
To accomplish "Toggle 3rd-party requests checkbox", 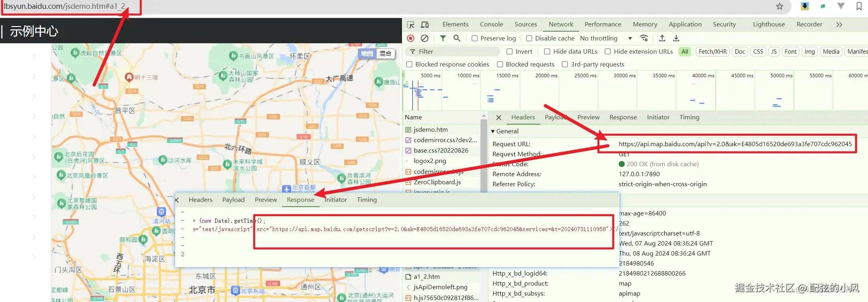I will (565, 64).
